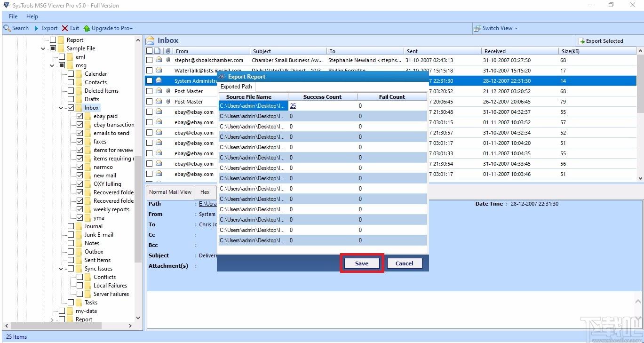Tick checkbox for stephs@shoalschamber.com email row
The image size is (644, 343).
point(149,60)
